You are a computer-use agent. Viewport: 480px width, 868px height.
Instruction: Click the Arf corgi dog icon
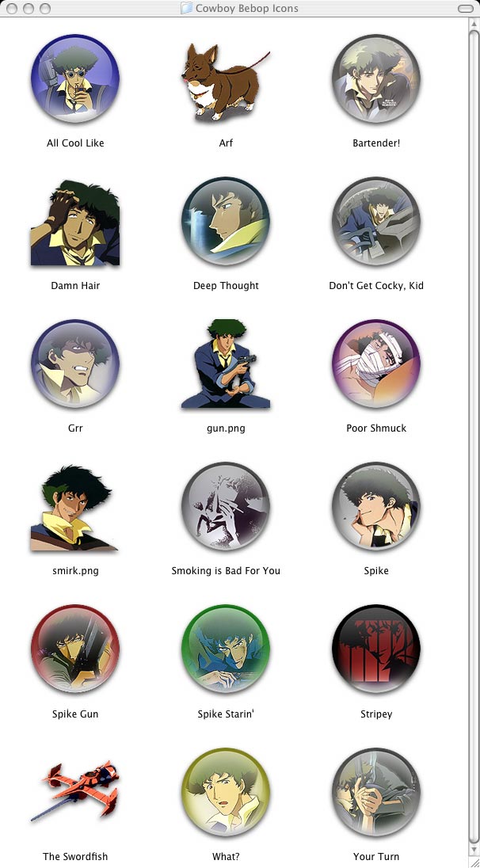coord(225,82)
